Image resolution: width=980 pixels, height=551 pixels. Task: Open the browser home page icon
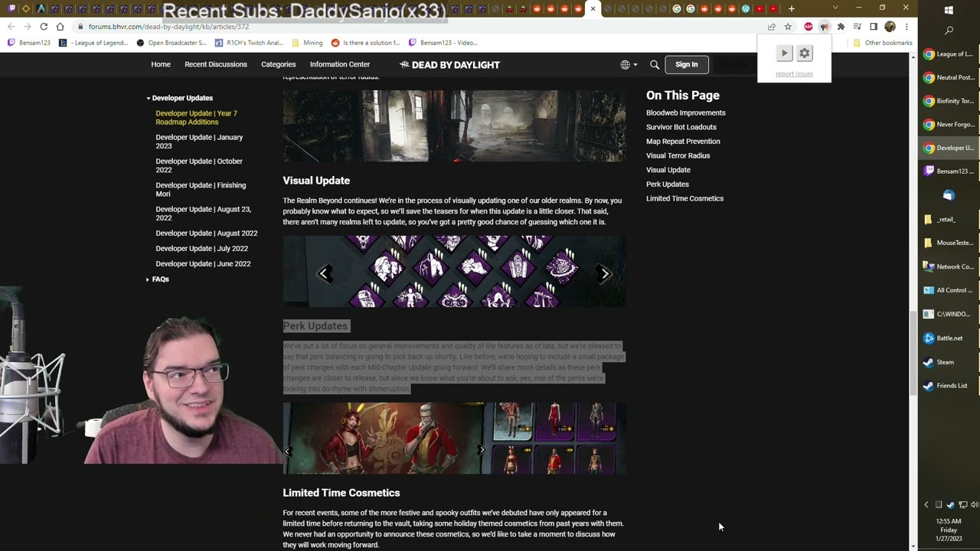[60, 27]
